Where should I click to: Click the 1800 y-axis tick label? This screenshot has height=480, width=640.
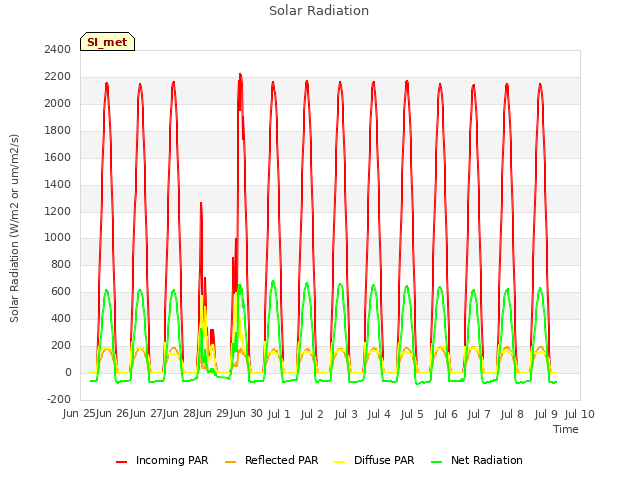(x=58, y=130)
